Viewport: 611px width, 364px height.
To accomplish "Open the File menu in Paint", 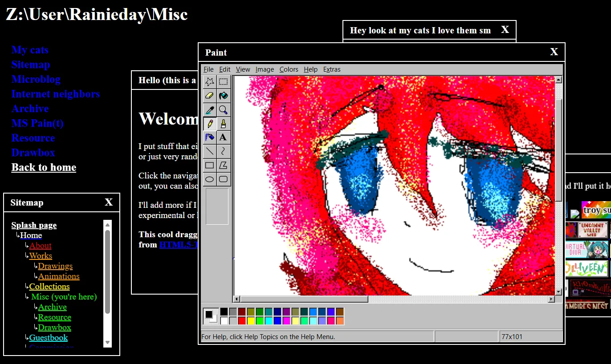I will pos(208,69).
